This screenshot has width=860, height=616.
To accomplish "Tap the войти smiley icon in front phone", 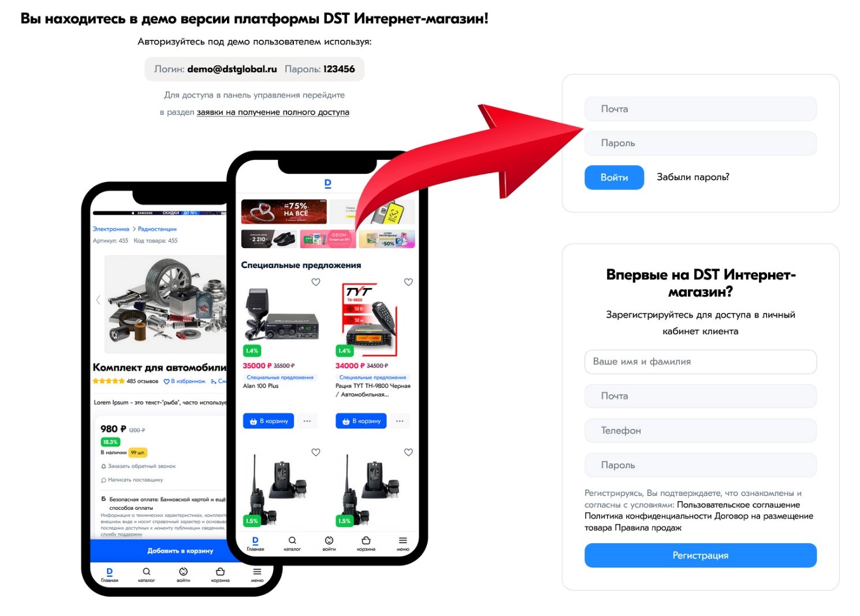I will [329, 540].
